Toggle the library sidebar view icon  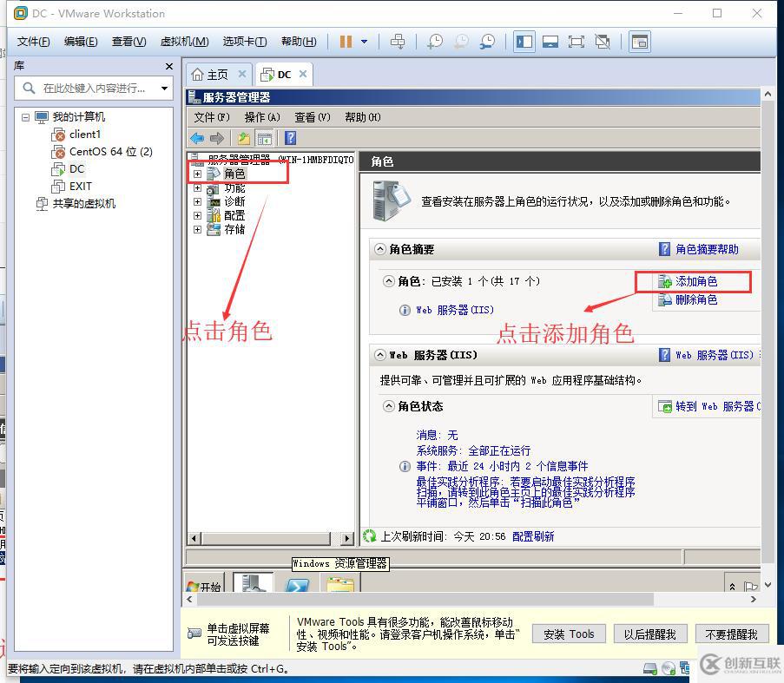click(524, 42)
